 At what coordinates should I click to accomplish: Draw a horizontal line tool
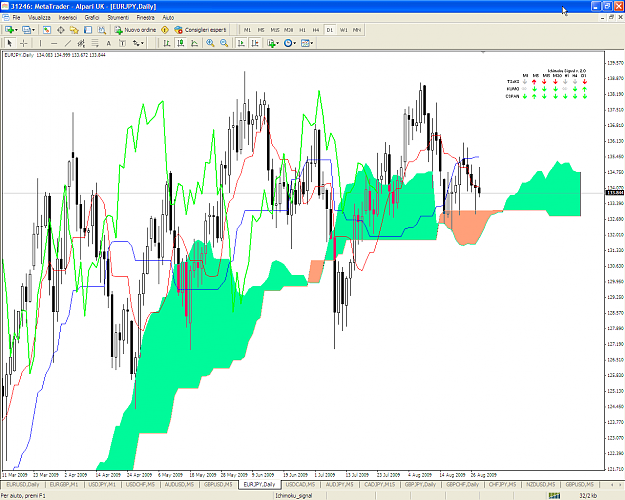54,43
